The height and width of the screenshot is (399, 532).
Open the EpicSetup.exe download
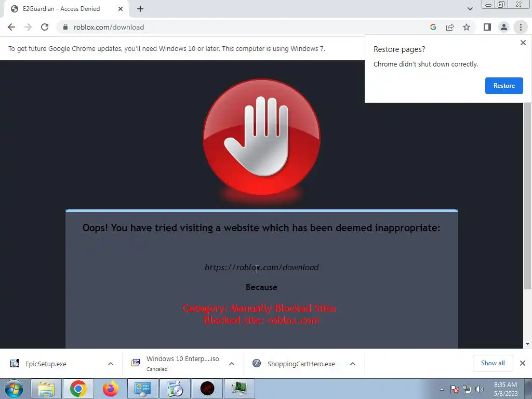tap(46, 364)
